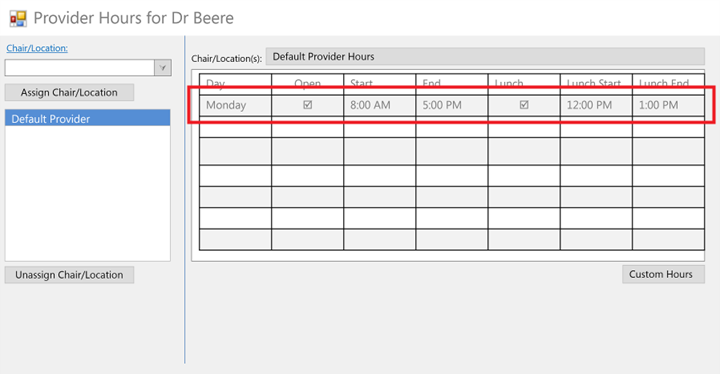720x374 pixels.
Task: Click inside the Chair/Location combo box field
Action: pyautogui.click(x=80, y=68)
